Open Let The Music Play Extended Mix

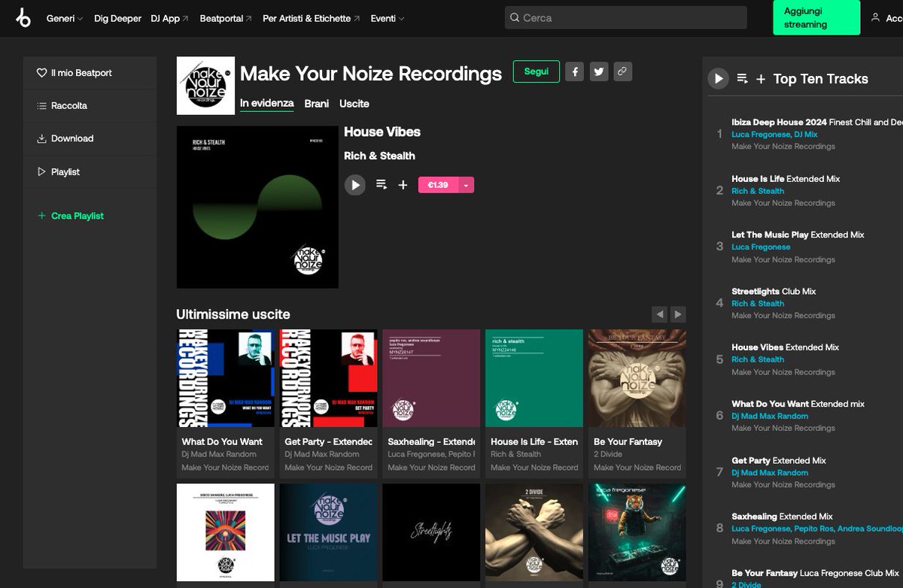[798, 235]
